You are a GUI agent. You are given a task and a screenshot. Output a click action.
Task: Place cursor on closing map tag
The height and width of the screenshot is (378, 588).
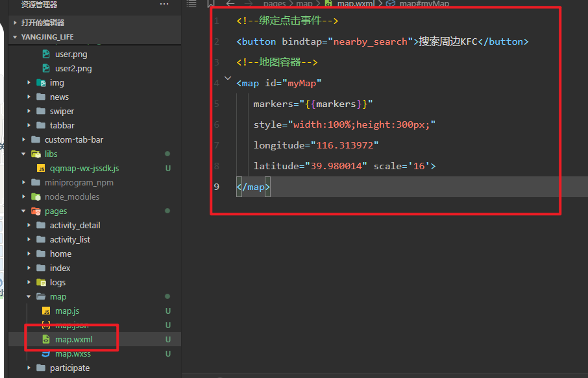click(x=253, y=187)
